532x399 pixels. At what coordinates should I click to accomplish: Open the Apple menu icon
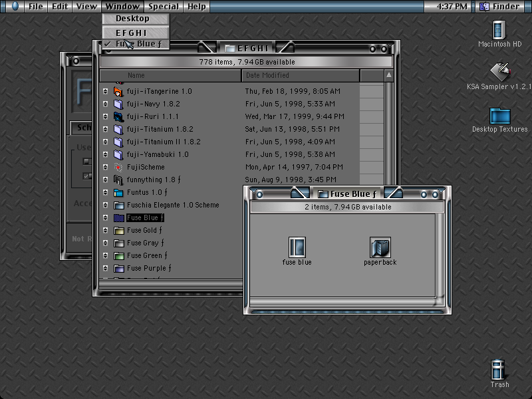pyautogui.click(x=15, y=6)
